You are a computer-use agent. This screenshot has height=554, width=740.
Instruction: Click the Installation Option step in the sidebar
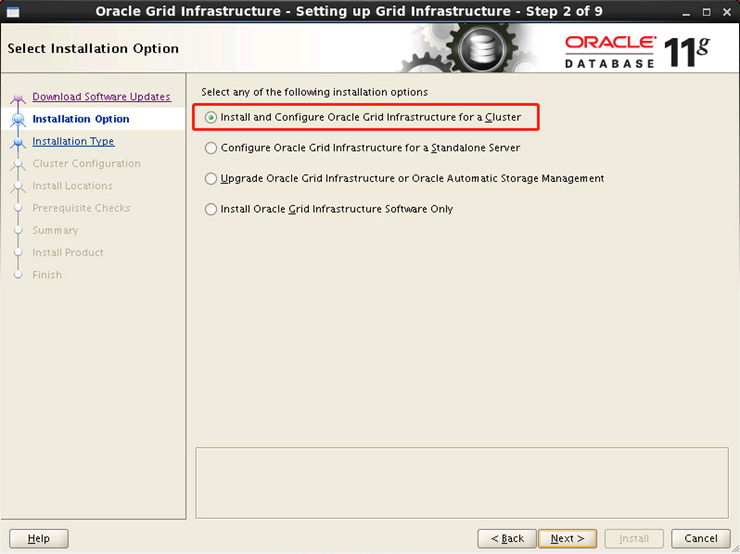click(81, 119)
